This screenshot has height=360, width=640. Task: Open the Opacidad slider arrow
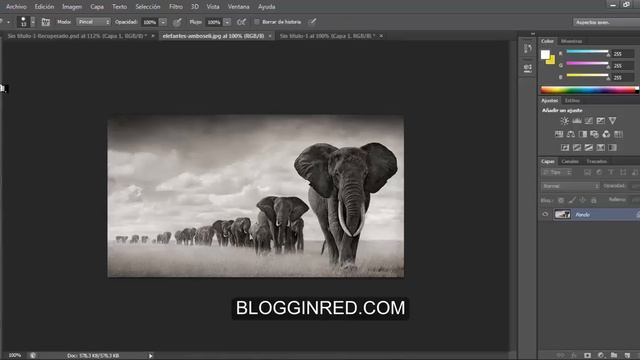163,22
